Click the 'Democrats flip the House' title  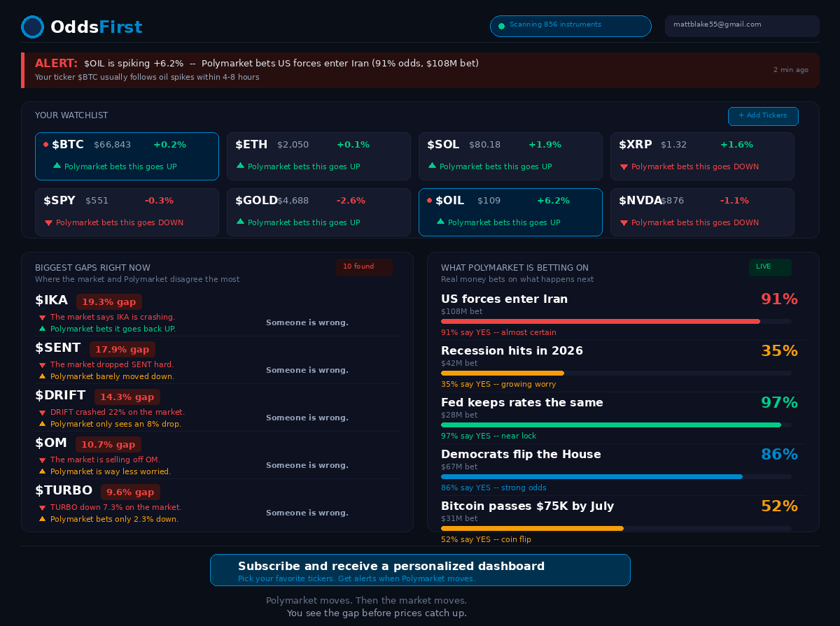pos(521,455)
